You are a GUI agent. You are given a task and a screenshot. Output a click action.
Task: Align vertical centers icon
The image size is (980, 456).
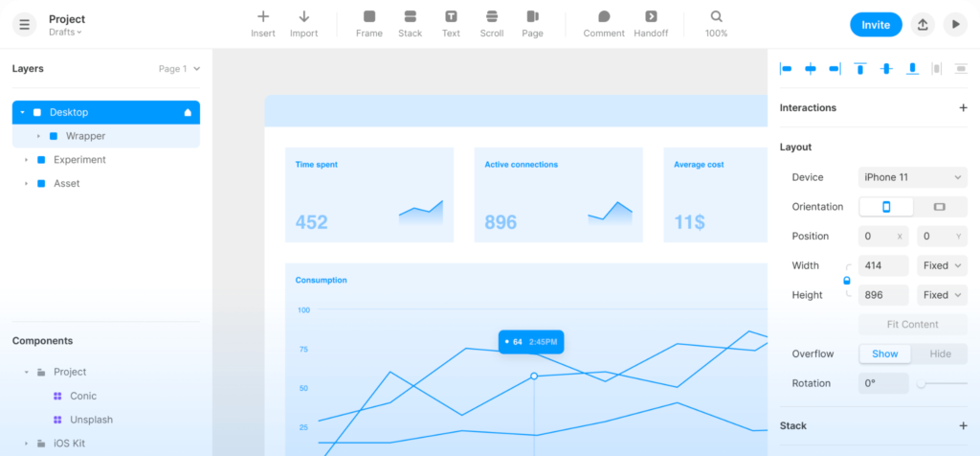[x=886, y=69]
